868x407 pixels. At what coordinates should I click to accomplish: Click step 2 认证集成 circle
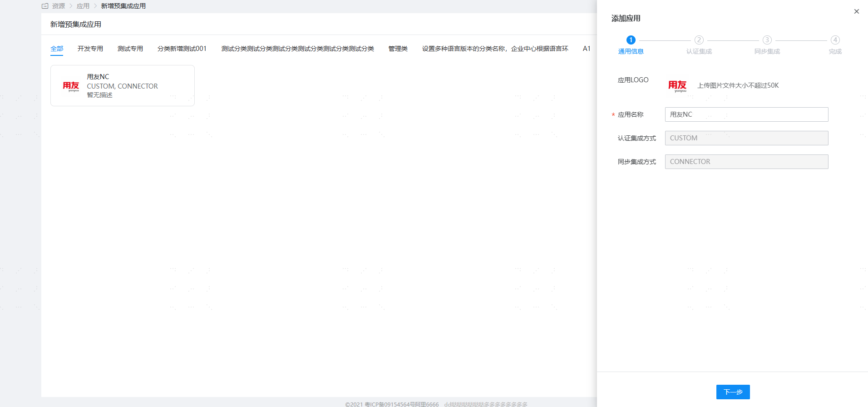click(699, 40)
